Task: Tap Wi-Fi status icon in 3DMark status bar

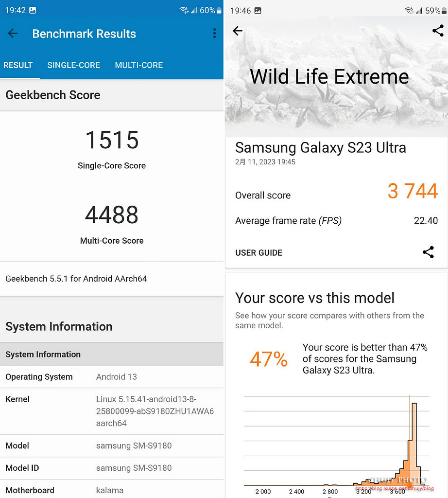Action: (409, 11)
